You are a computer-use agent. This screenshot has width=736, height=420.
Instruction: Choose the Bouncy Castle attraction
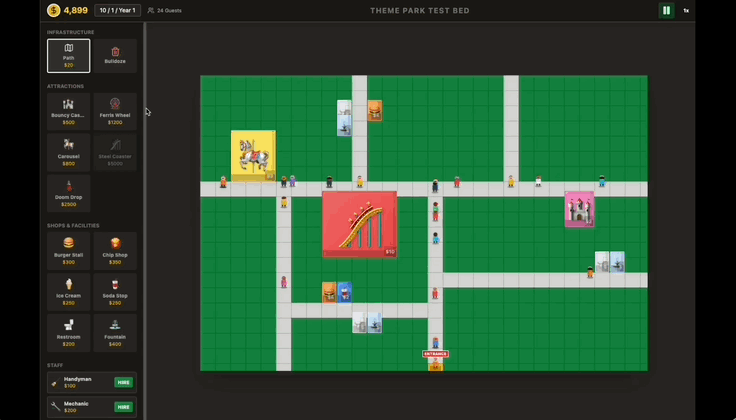click(x=68, y=111)
